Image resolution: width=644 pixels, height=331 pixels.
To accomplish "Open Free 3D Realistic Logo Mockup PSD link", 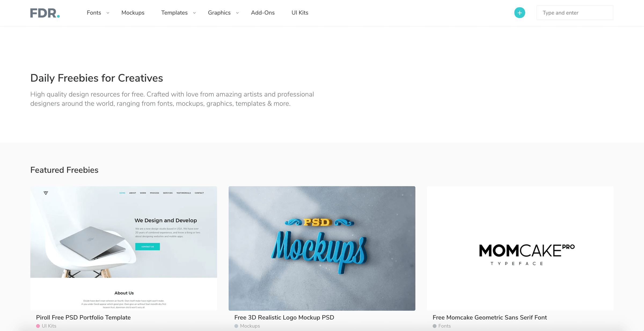I will coord(284,317).
